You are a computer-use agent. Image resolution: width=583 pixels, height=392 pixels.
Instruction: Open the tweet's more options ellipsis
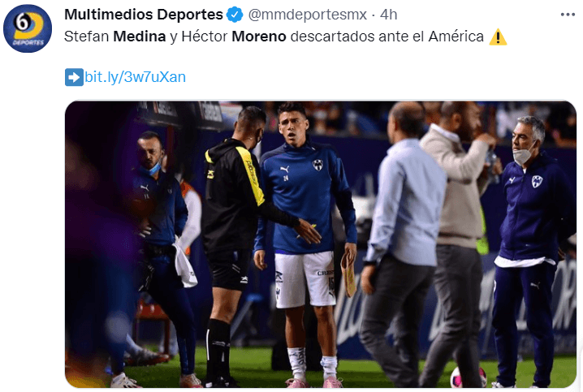568,15
